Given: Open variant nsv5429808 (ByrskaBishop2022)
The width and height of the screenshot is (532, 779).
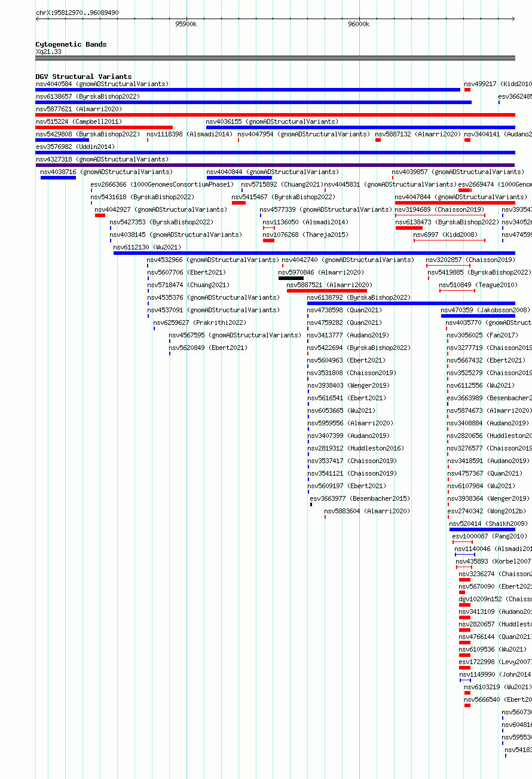Looking at the screenshot, I should pos(88,134).
